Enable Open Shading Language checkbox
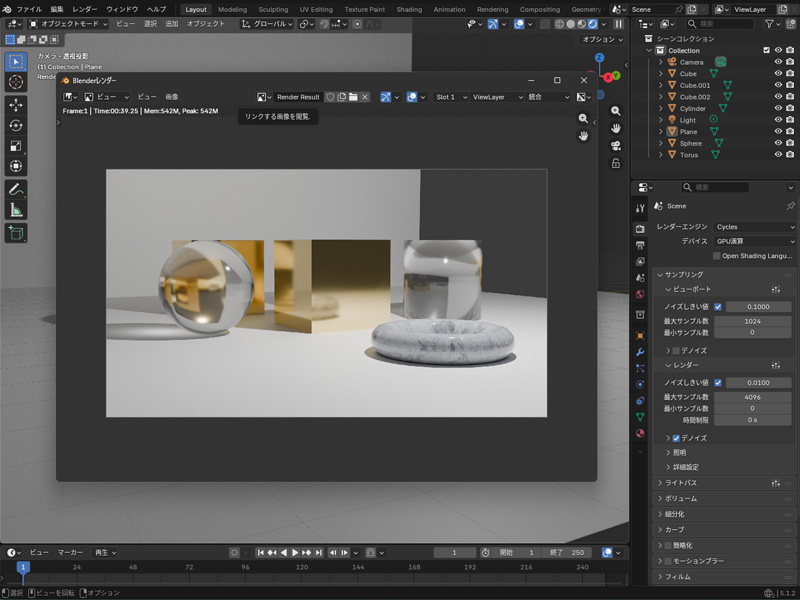 pyautogui.click(x=716, y=256)
